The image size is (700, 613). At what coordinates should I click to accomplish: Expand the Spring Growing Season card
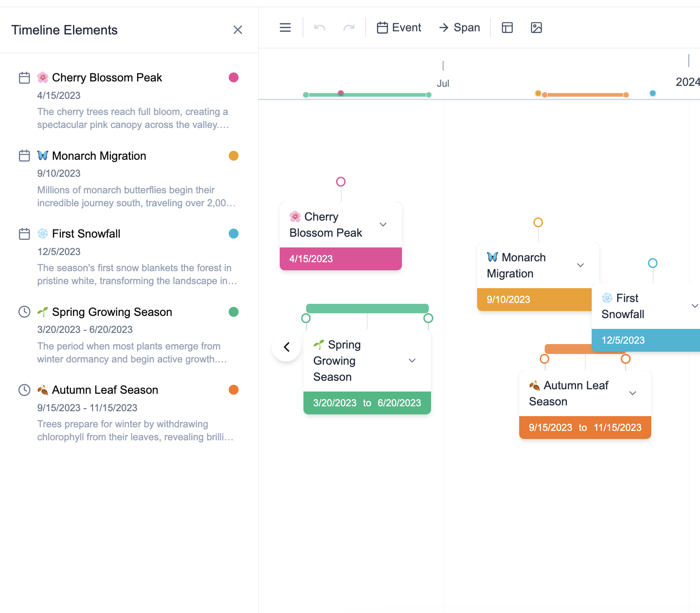(x=412, y=361)
